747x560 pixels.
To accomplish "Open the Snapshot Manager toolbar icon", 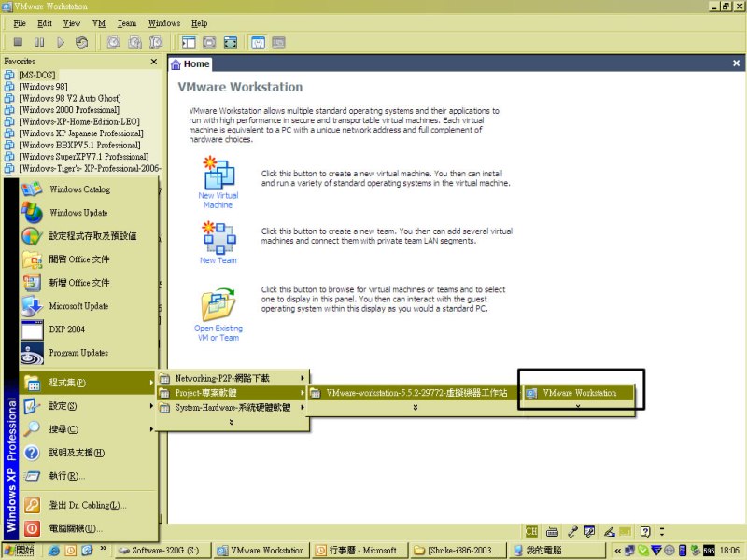I will 156,42.
